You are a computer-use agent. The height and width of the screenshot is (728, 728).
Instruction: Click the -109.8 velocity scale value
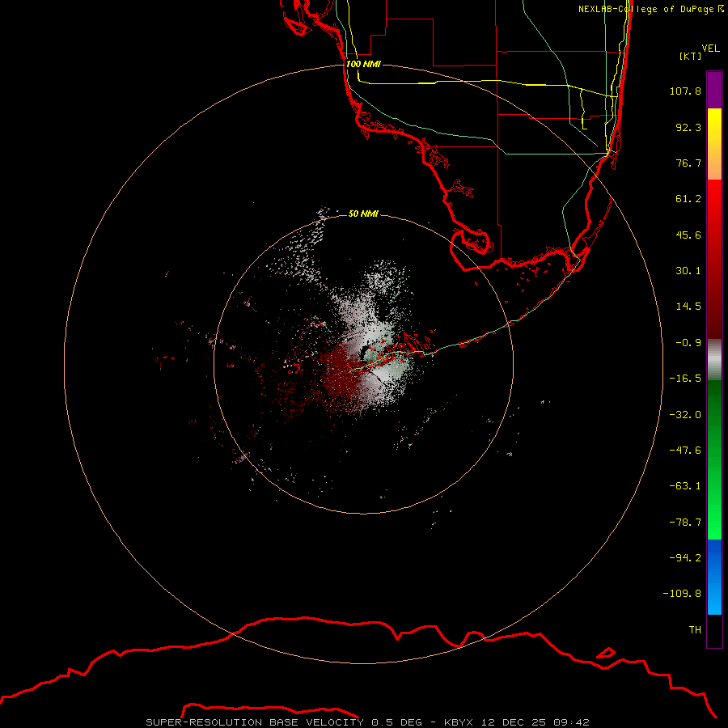pyautogui.click(x=682, y=594)
